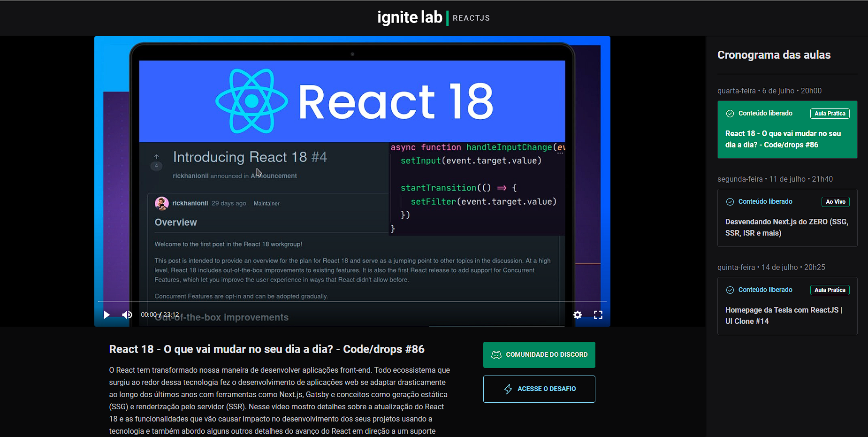Open lesson Desvendando Next.js do ZERO
This screenshot has width=868, height=437.
tap(787, 218)
